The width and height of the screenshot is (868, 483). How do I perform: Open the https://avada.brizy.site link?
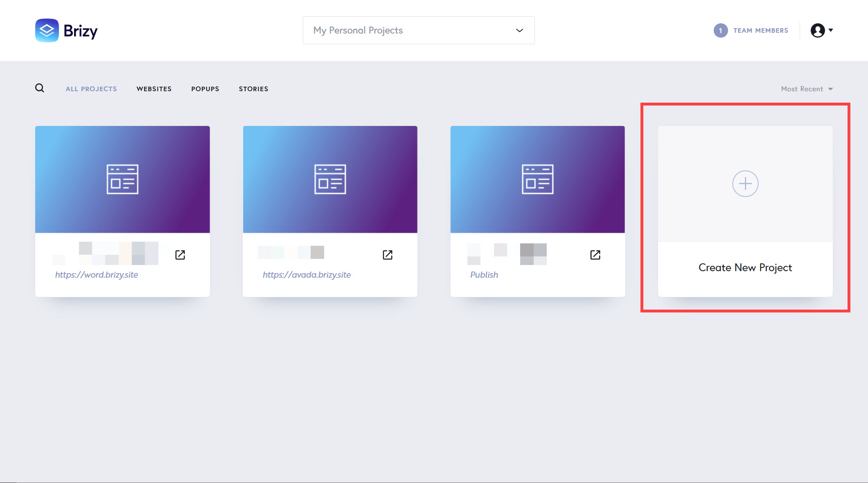coord(307,275)
